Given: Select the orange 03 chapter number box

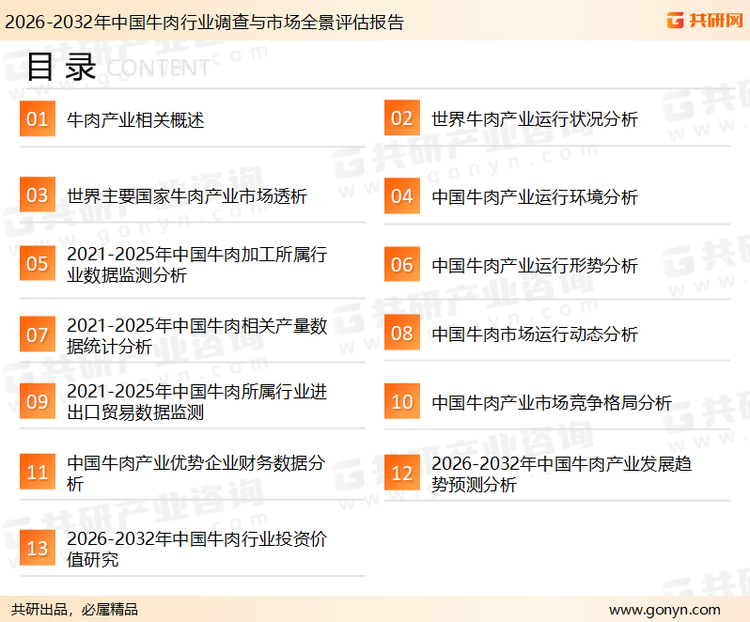Looking at the screenshot, I should [37, 195].
